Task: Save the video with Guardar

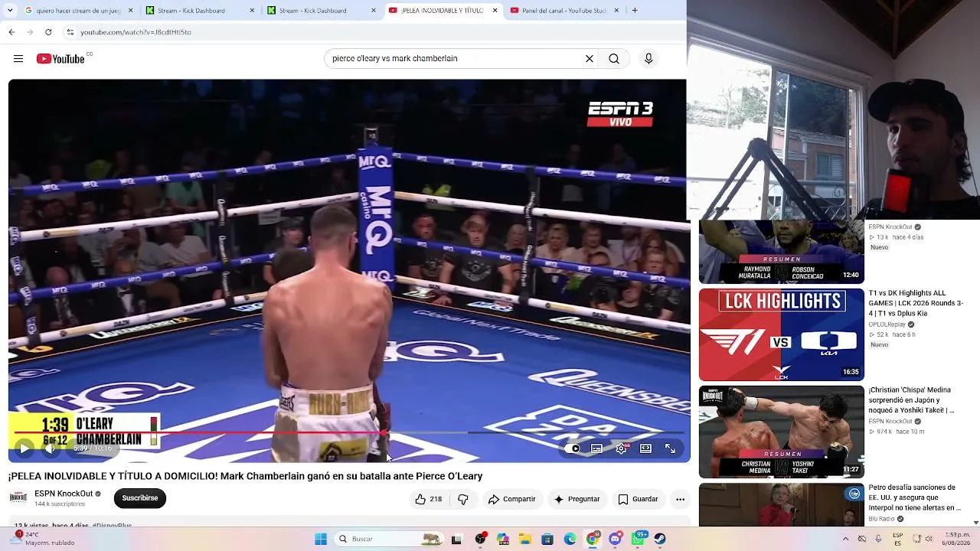Action: [639, 499]
